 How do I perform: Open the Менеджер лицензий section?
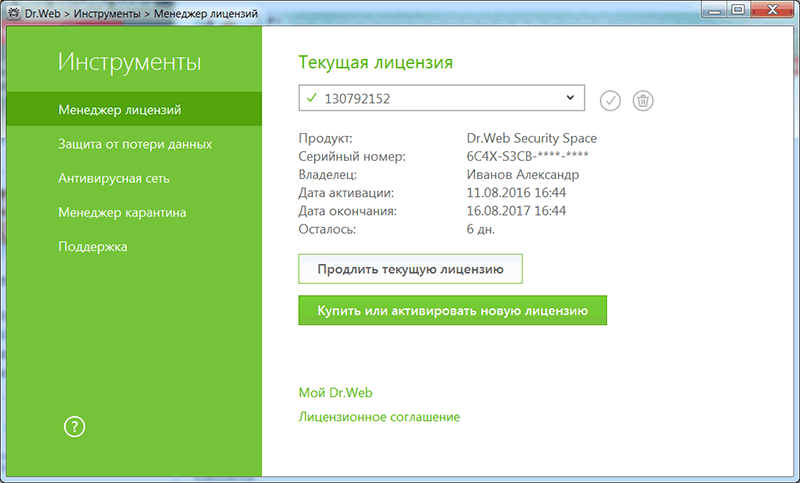tap(134, 109)
